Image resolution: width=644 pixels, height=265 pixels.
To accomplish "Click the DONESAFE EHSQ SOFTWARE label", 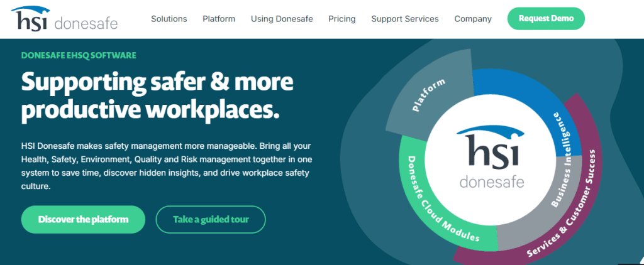I will [x=79, y=55].
